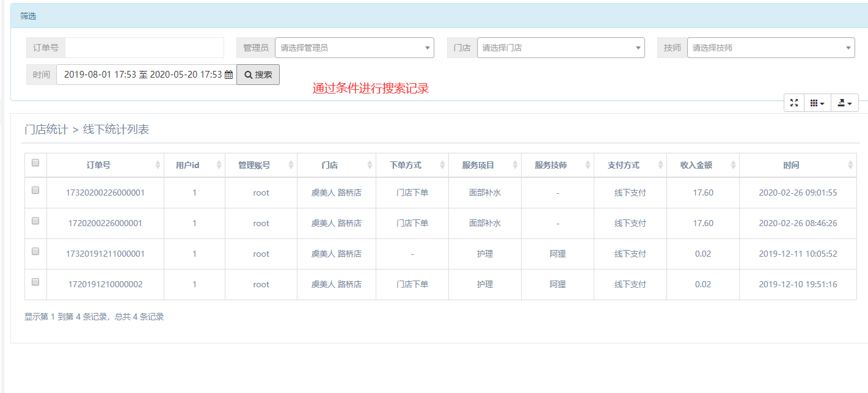868x393 pixels.
Task: Click the 订单号 column header text
Action: [x=98, y=165]
